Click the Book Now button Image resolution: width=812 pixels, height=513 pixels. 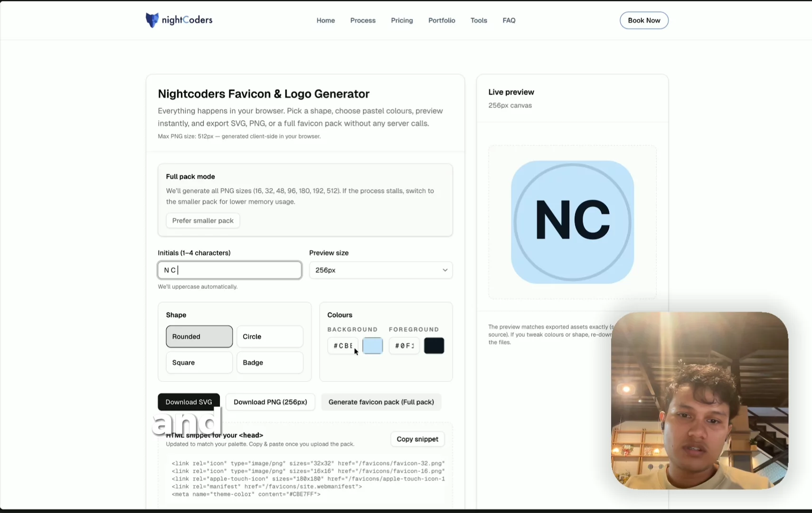tap(643, 20)
